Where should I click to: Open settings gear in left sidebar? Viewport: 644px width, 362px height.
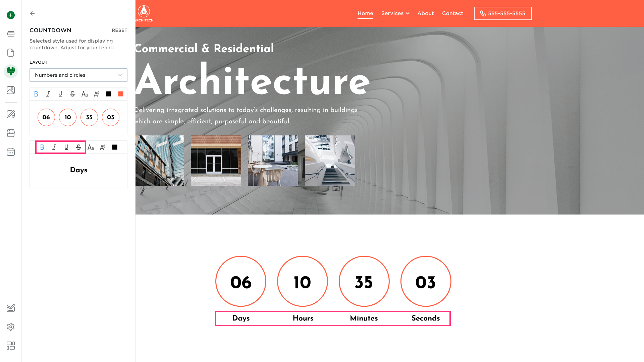[11, 327]
